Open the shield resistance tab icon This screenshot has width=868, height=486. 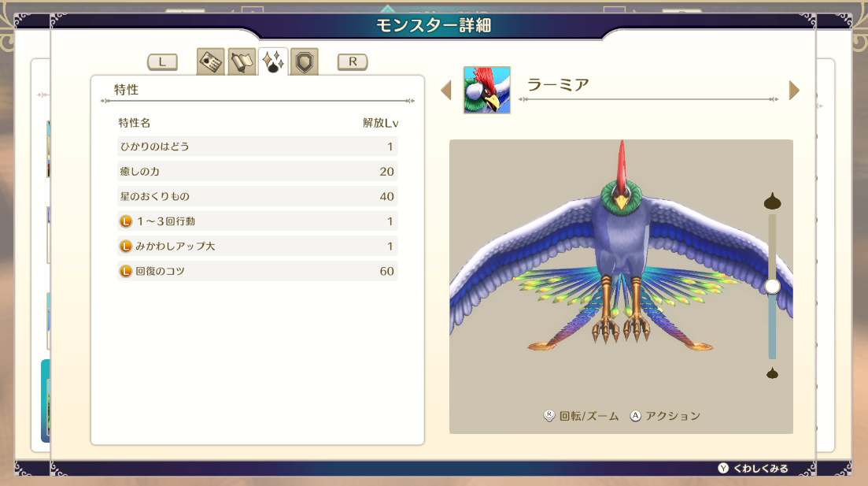pos(304,61)
